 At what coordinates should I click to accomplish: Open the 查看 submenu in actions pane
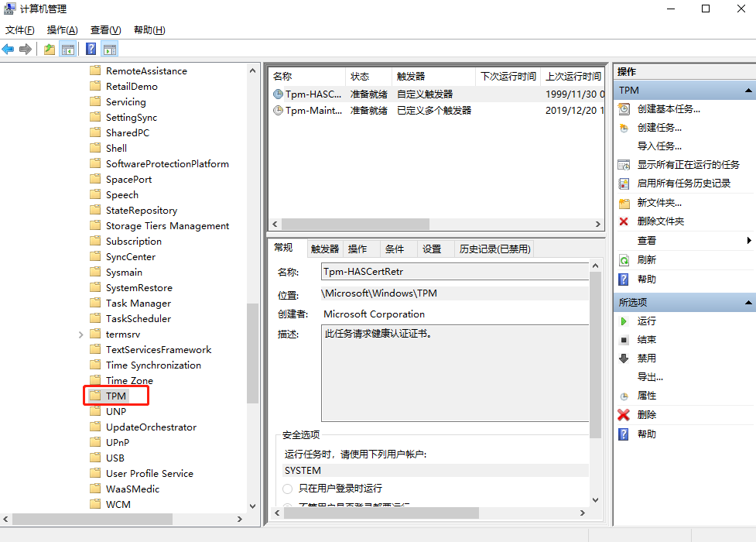pos(647,241)
